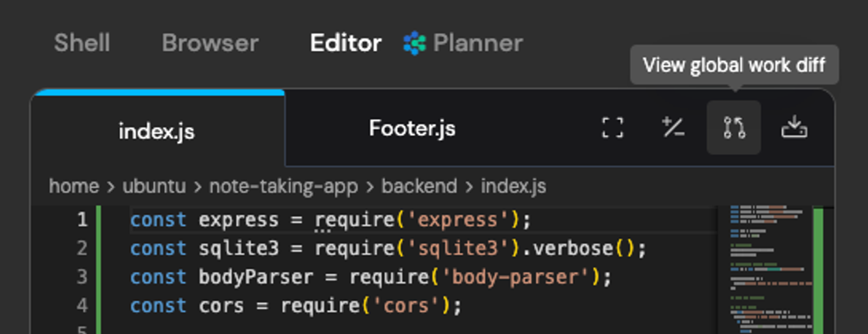
Task: Click the ubuntu breadcrumb segment
Action: [154, 186]
